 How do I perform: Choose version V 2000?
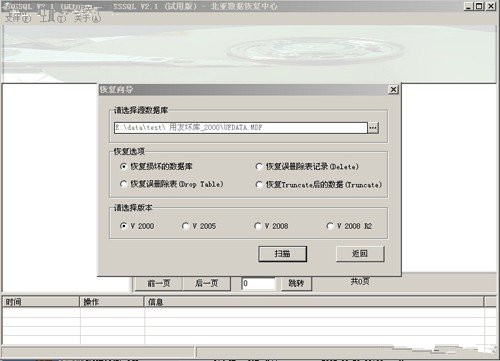tap(137, 226)
